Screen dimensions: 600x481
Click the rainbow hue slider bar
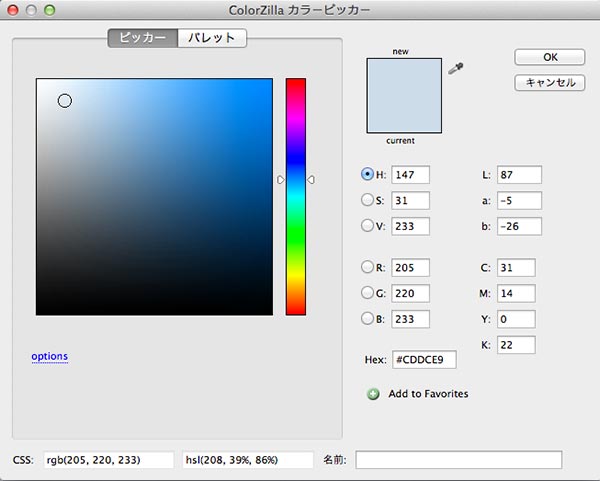click(x=295, y=196)
